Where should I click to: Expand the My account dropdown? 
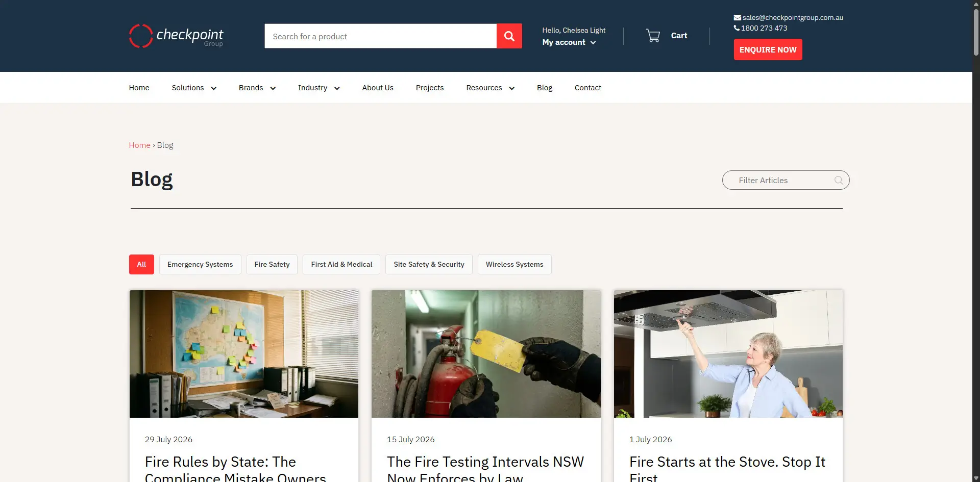click(569, 42)
